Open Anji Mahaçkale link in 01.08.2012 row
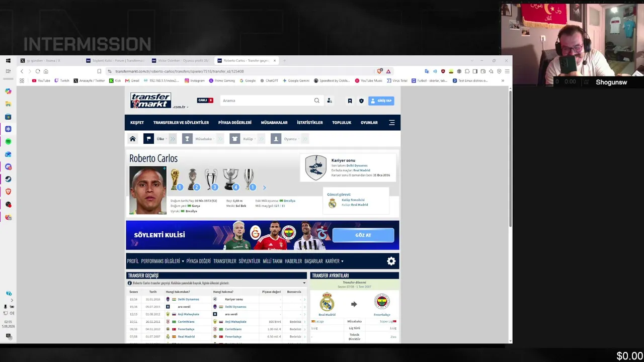The height and width of the screenshot is (362, 644). click(188, 314)
